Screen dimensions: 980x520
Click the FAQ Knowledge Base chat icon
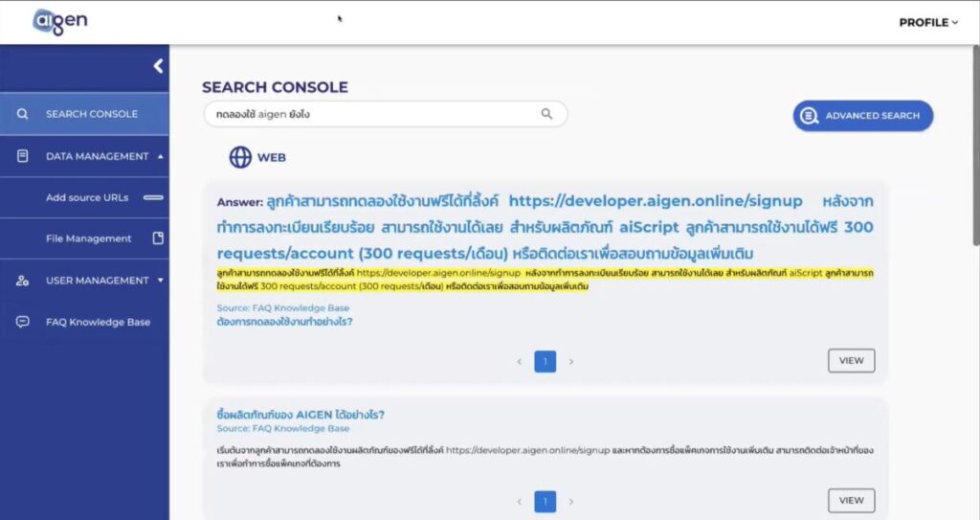point(23,322)
